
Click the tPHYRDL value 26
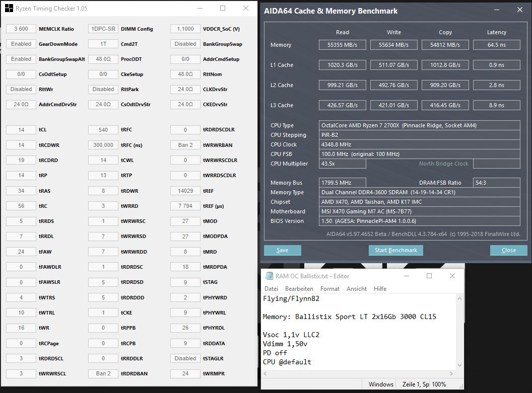click(x=185, y=328)
